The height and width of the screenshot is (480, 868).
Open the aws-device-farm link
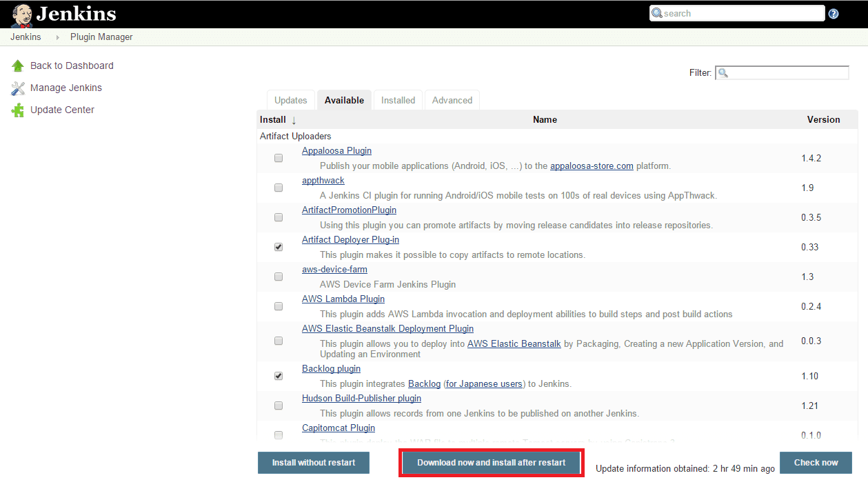pos(334,270)
